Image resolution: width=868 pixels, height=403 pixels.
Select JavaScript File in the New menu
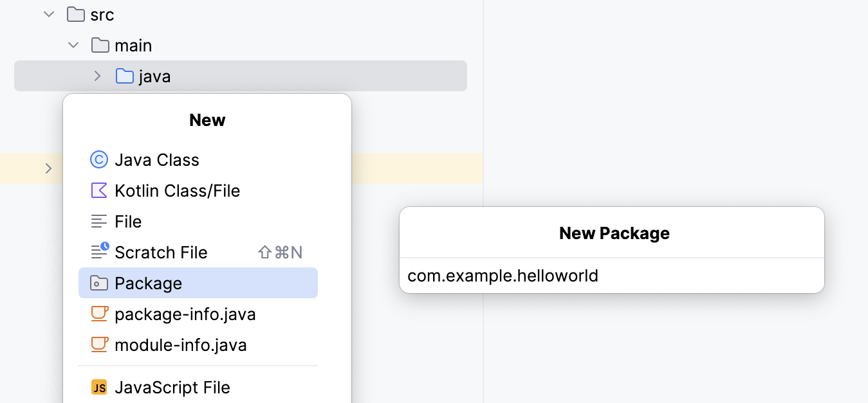click(172, 387)
